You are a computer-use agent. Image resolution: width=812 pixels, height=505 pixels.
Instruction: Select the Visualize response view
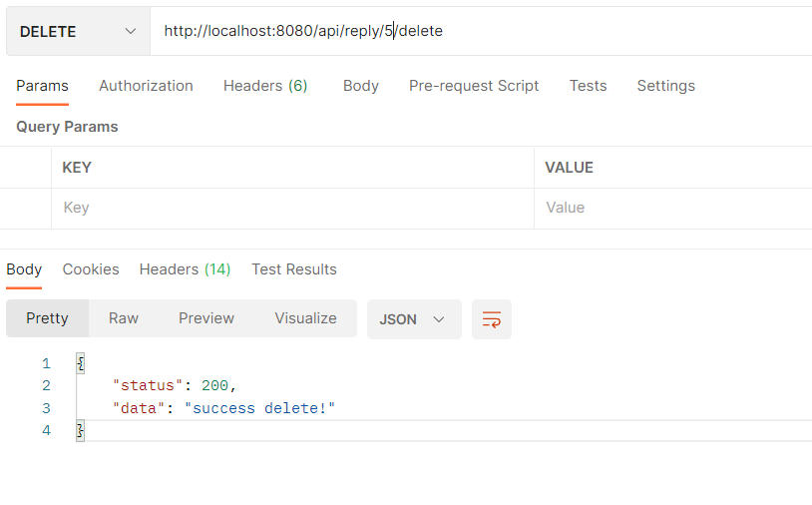(x=305, y=318)
